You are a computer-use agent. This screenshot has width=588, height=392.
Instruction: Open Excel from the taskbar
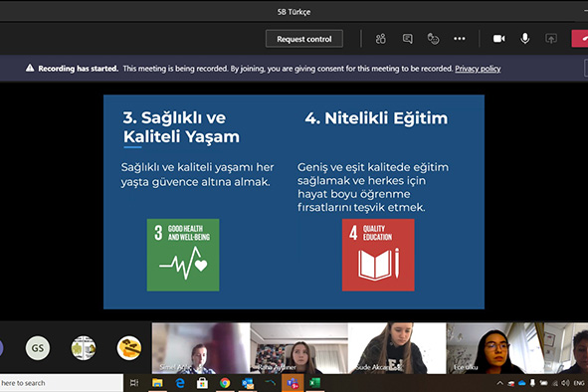[x=314, y=383]
